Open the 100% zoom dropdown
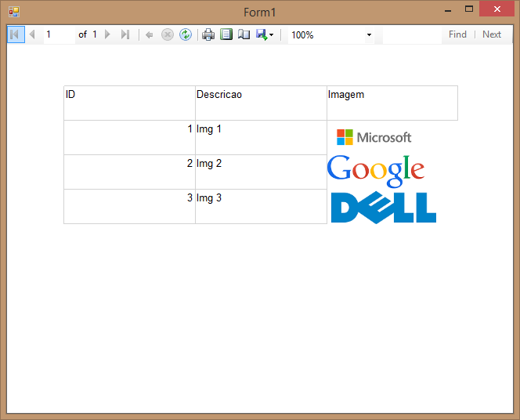The width and height of the screenshot is (520, 420). 369,34
